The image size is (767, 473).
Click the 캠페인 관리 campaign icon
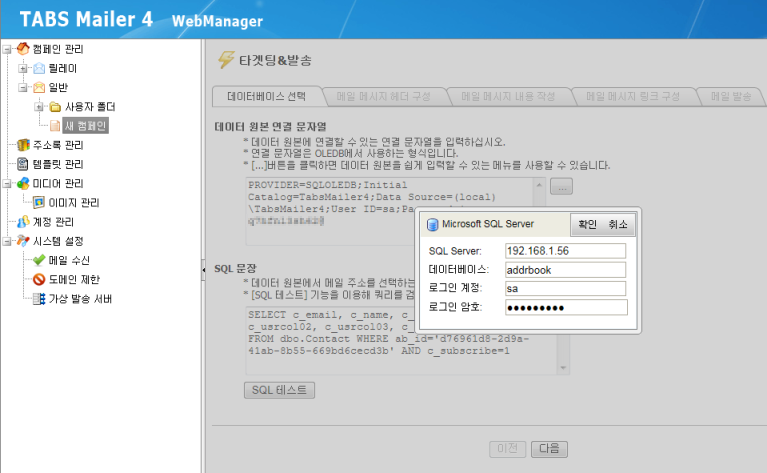(23, 49)
